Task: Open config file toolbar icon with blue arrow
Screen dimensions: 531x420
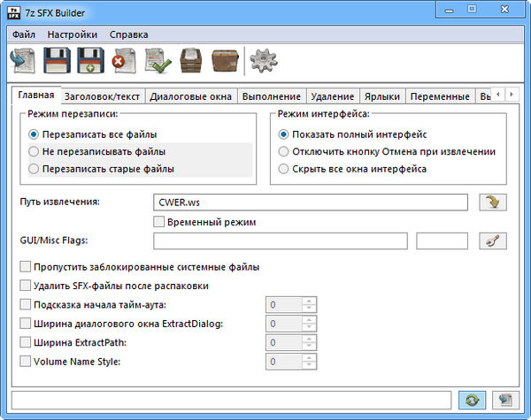Action: (x=23, y=60)
